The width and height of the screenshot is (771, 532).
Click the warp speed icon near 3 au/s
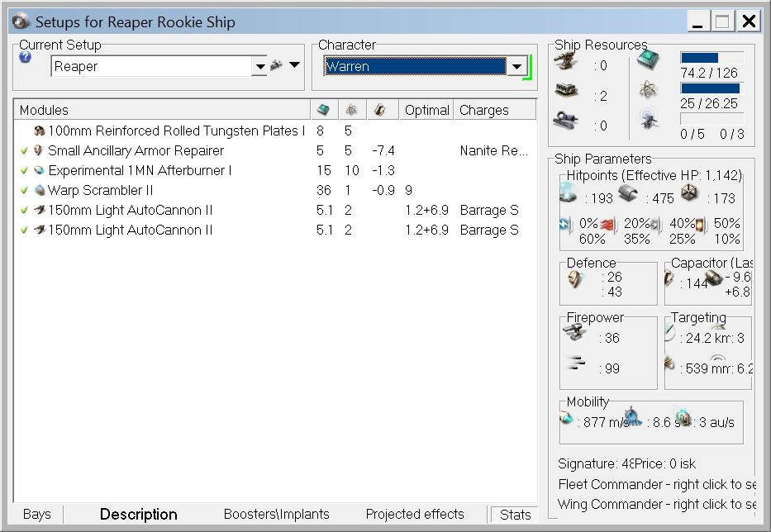pyautogui.click(x=683, y=418)
